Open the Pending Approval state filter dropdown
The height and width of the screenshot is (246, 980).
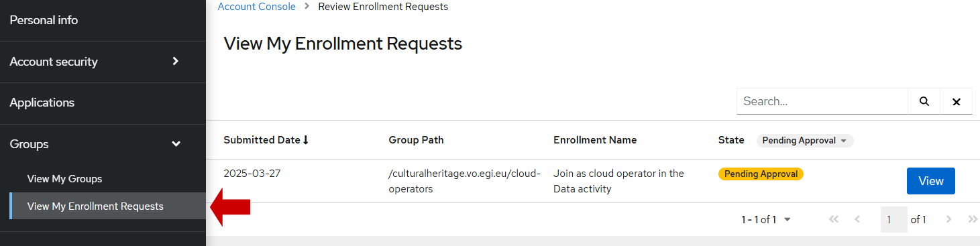[805, 141]
